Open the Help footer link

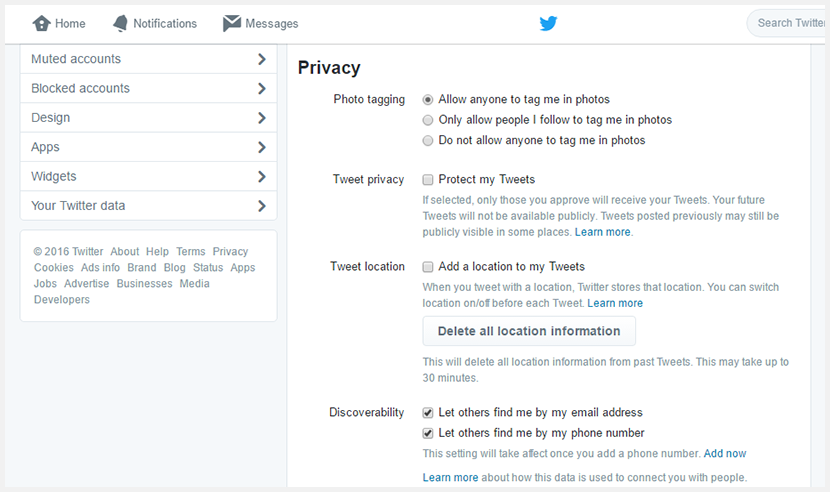point(157,252)
